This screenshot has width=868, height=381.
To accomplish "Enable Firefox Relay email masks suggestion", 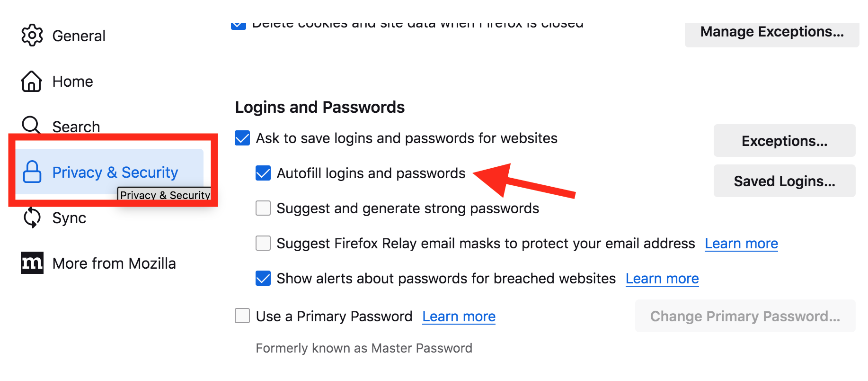I will click(263, 243).
